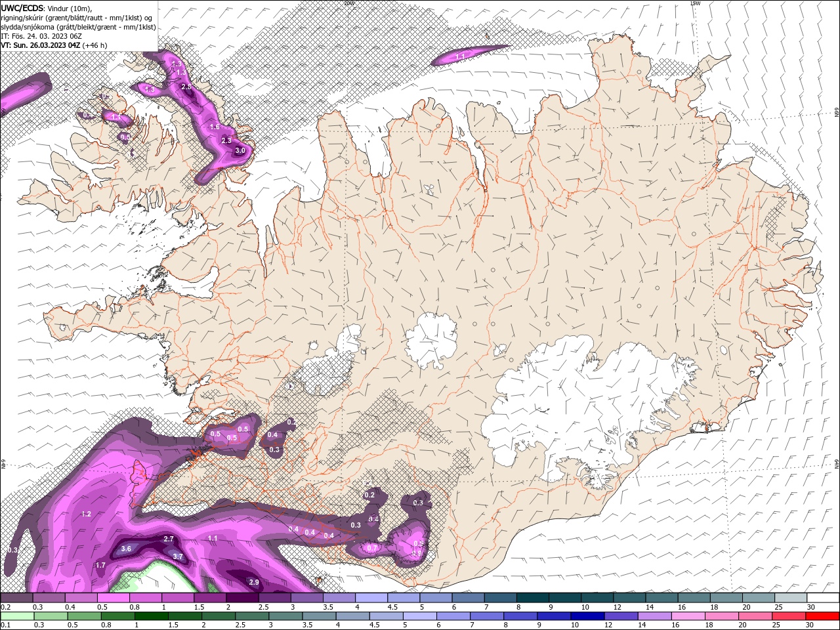Screen dimensions: 840x630
Task: Click the 'rigning/skúrir' description line
Action: pyautogui.click(x=78, y=18)
